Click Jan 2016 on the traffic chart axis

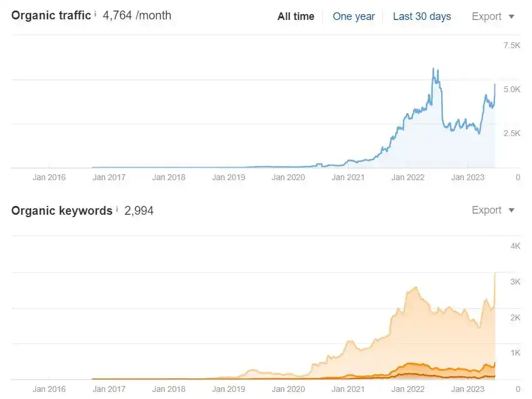click(x=49, y=177)
